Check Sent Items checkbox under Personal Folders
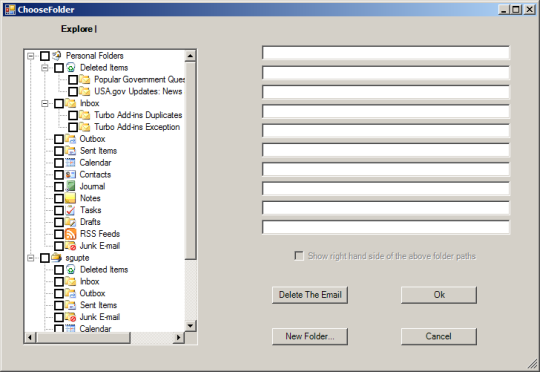The height and width of the screenshot is (372, 540). (59, 151)
